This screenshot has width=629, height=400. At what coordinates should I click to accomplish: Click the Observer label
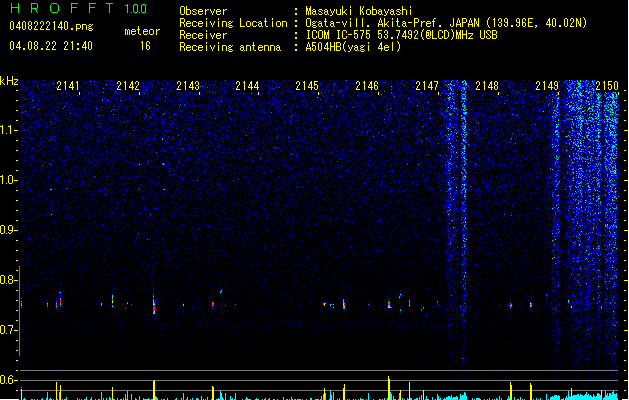click(x=203, y=11)
